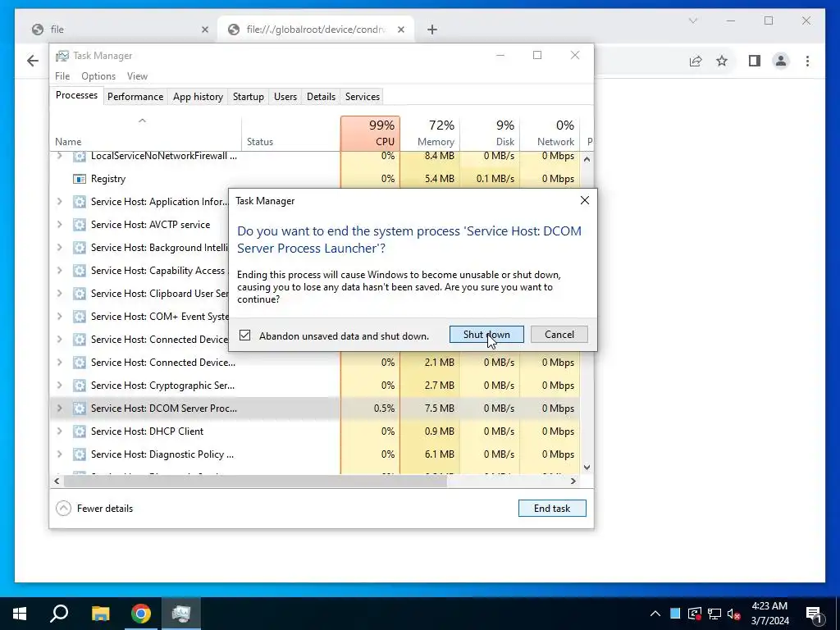Screen dimensions: 840x630
Task: Click the Shut down button in dialog
Action: tap(486, 335)
